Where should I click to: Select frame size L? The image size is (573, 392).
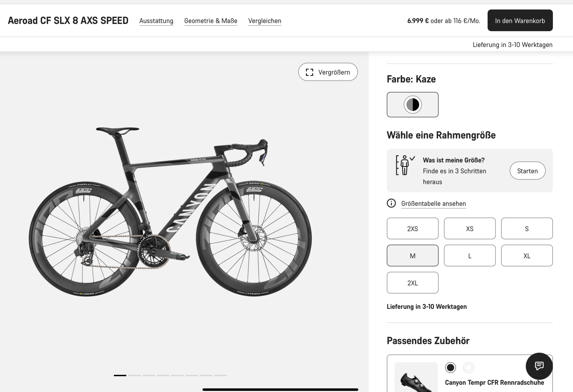coord(470,256)
